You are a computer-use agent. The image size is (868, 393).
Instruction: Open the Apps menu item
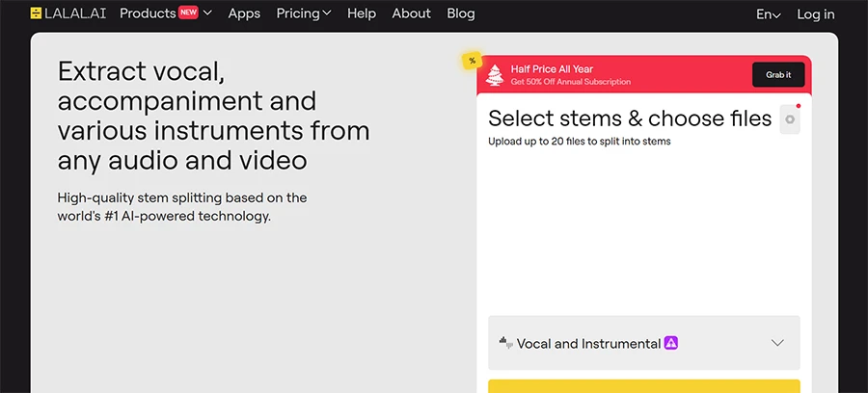(x=244, y=13)
